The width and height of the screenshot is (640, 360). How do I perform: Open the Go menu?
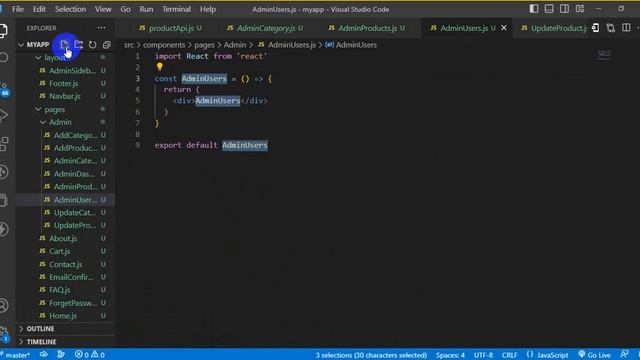125,9
